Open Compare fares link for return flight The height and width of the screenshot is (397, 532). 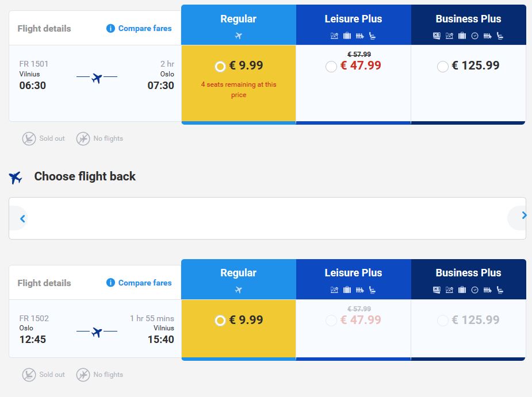tap(145, 283)
